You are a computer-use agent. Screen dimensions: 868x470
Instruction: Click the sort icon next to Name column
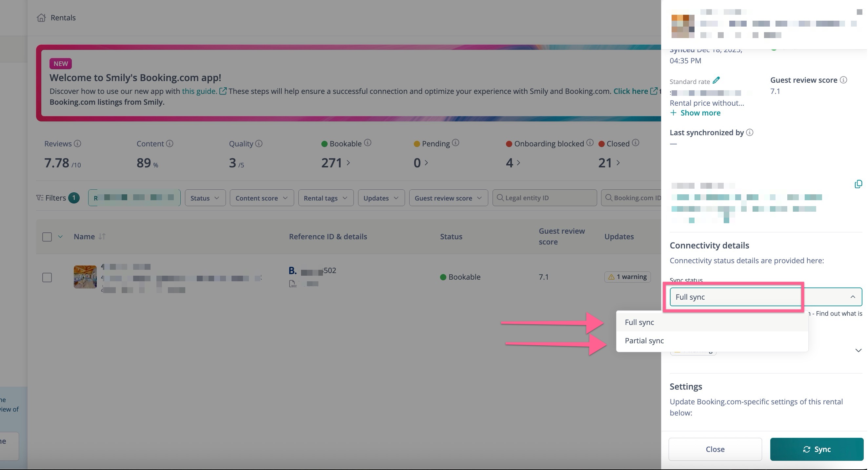pyautogui.click(x=102, y=237)
